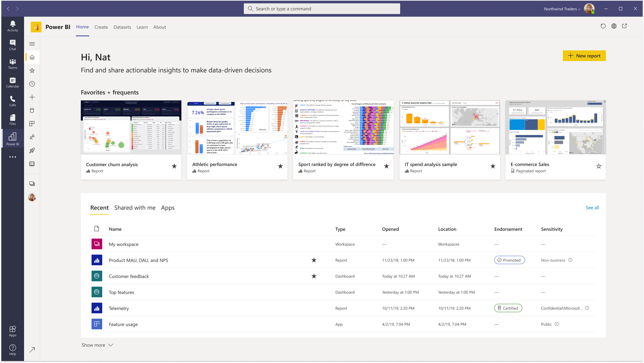
Task: Open the Favorites star icon in sidebar
Action: [32, 70]
